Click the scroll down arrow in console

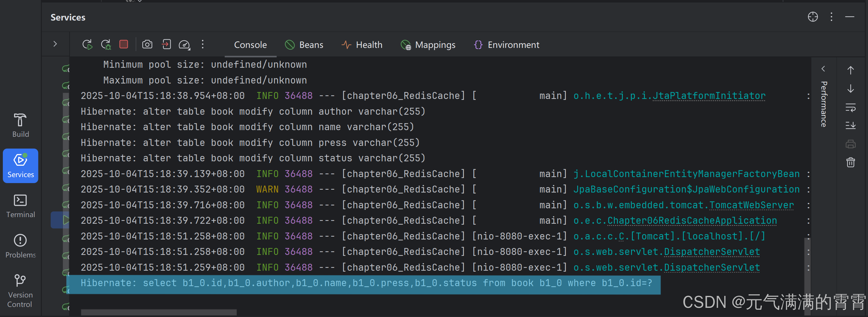pyautogui.click(x=850, y=89)
